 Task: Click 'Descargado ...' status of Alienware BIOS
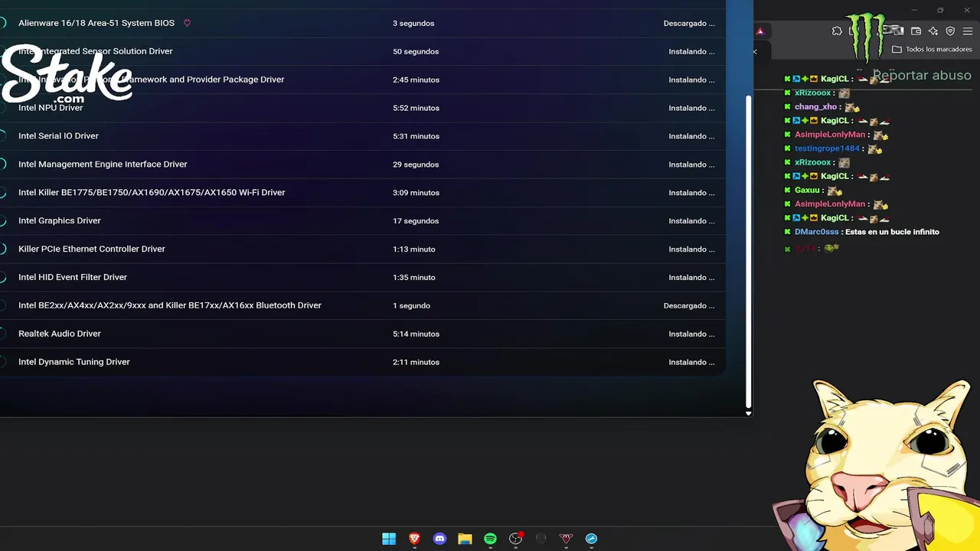click(689, 23)
